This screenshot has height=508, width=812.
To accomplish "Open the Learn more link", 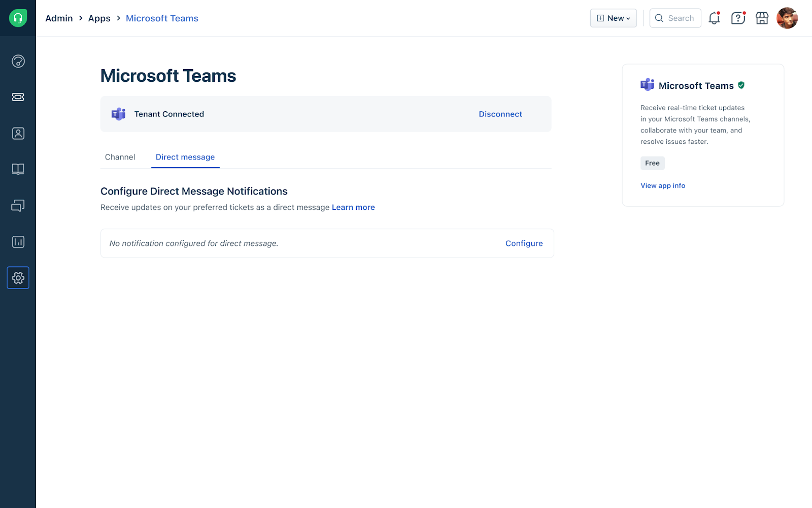I will (353, 207).
